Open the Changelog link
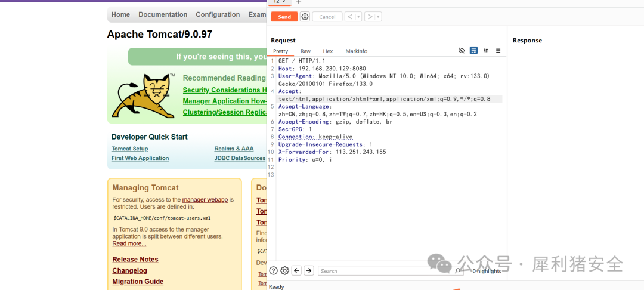The width and height of the screenshot is (644, 290). [x=130, y=271]
